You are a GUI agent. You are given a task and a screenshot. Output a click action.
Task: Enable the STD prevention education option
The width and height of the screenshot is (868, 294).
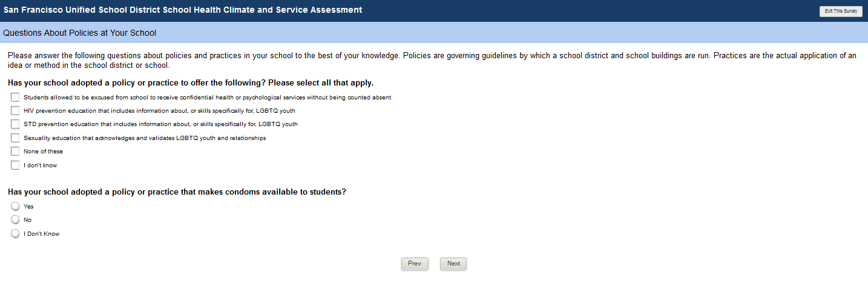coord(15,124)
